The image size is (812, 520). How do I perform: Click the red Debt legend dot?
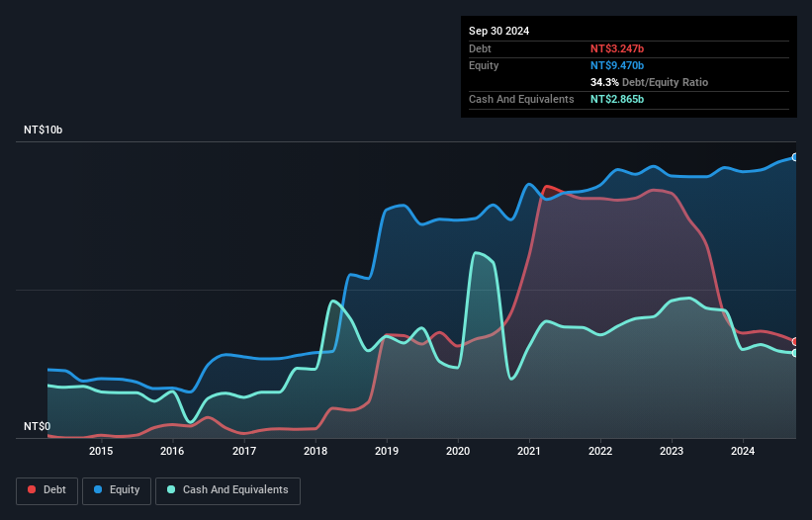point(32,489)
